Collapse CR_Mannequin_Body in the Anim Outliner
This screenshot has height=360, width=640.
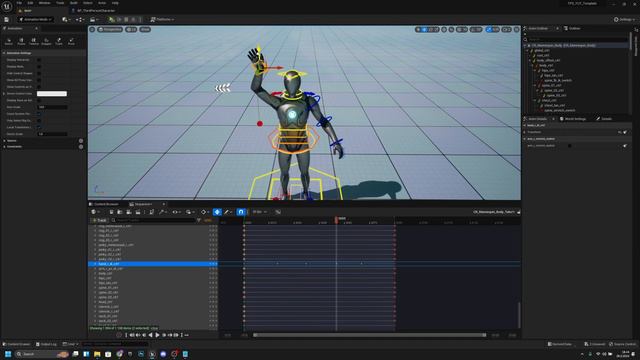click(x=525, y=45)
